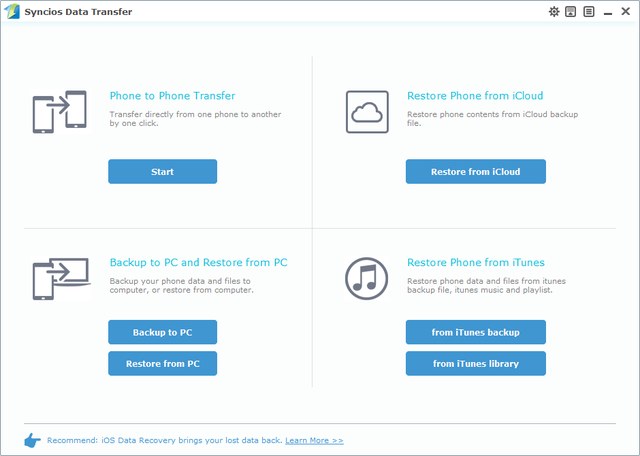Click Backup to PC and Restore heading

pyautogui.click(x=198, y=262)
